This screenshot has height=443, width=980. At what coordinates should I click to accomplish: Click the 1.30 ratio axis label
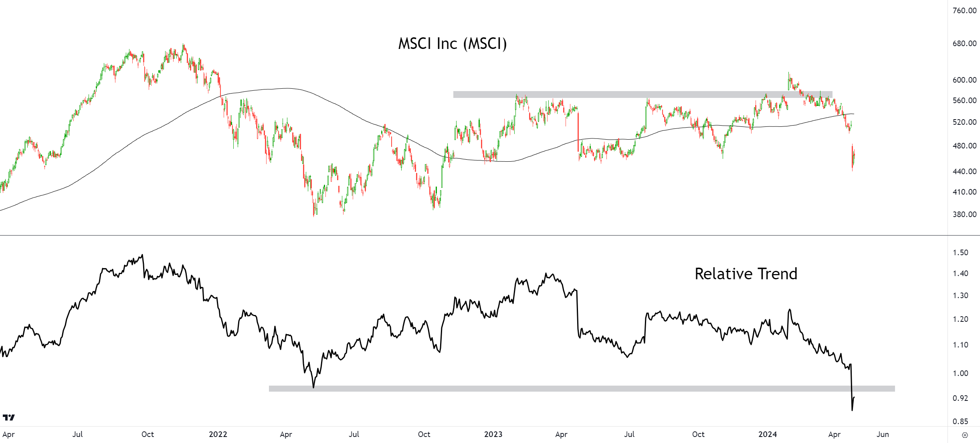point(960,295)
